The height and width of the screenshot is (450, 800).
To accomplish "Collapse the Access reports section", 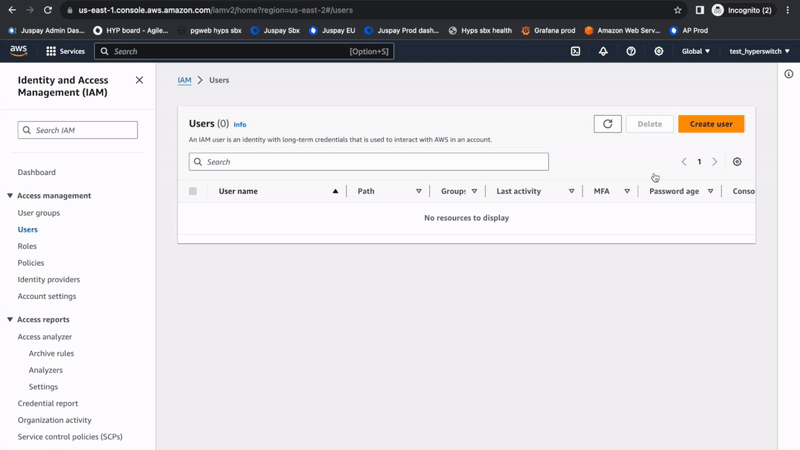I will pyautogui.click(x=10, y=320).
